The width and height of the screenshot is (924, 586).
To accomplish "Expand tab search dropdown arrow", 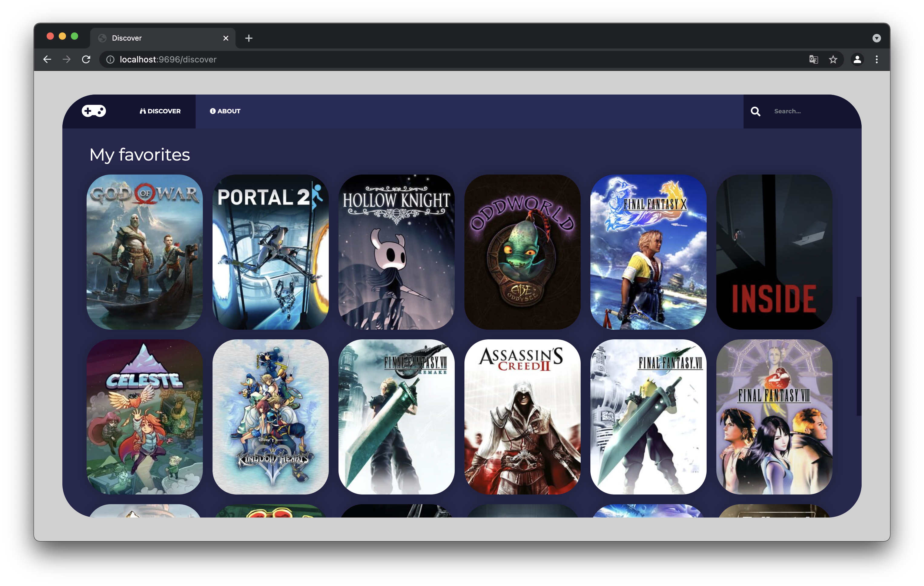I will (876, 38).
